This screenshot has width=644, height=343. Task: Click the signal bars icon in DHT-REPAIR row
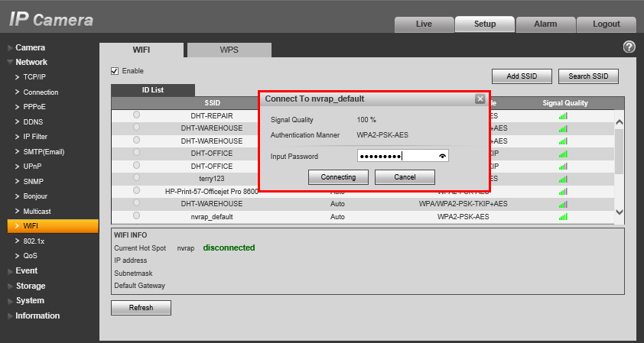(x=563, y=116)
